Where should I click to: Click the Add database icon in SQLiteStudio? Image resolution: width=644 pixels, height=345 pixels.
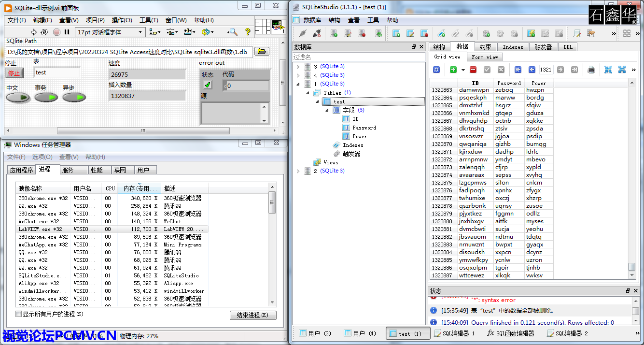[x=334, y=33]
